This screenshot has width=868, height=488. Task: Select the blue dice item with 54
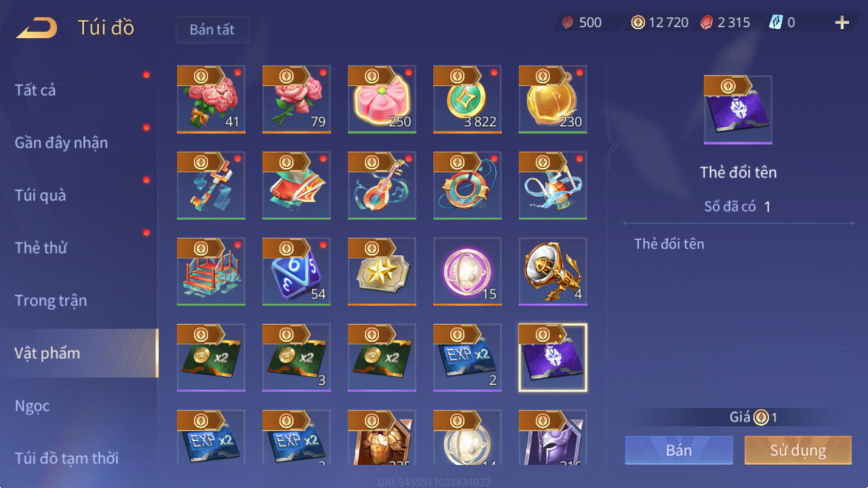pyautogui.click(x=296, y=271)
